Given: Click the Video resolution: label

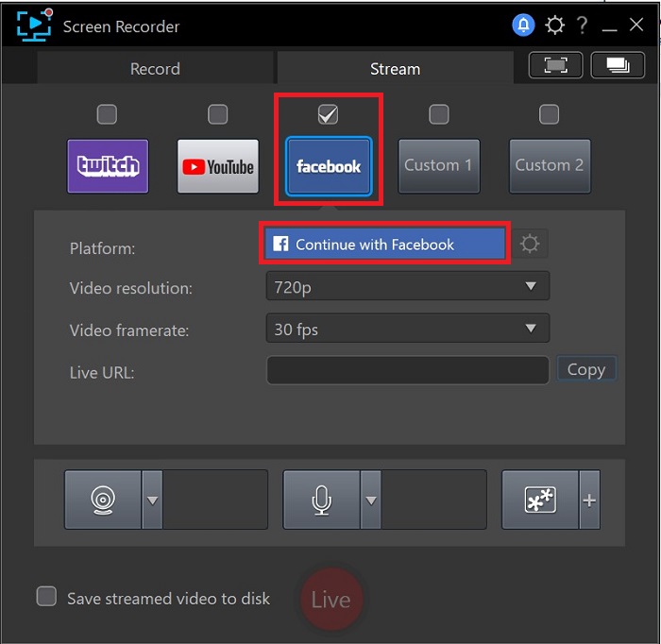Looking at the screenshot, I should (x=130, y=288).
